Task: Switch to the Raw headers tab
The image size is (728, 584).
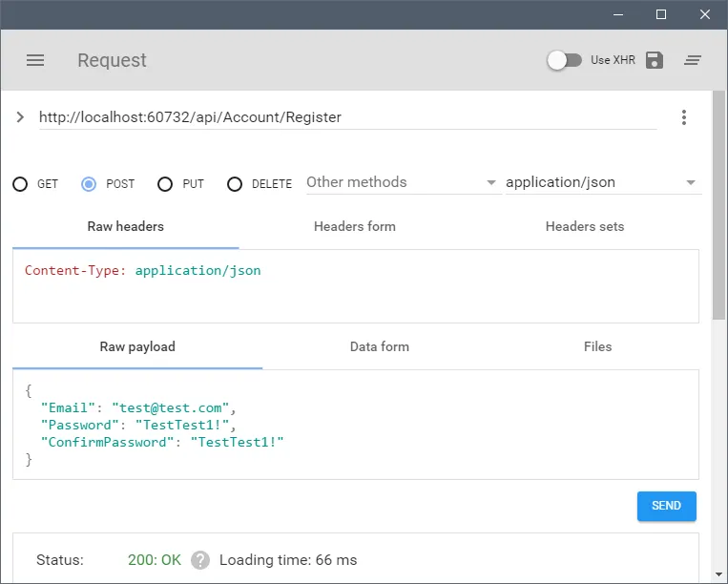Action: [x=125, y=226]
